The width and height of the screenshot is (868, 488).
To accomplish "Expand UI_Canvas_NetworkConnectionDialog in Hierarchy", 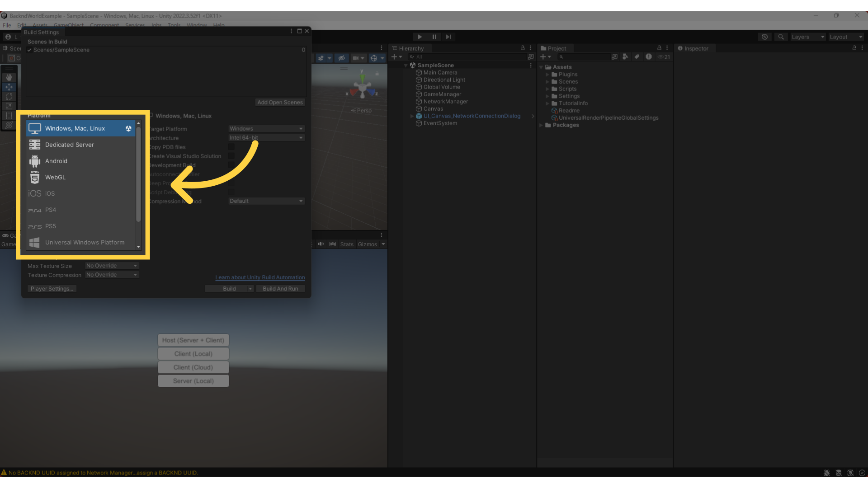I will 412,116.
